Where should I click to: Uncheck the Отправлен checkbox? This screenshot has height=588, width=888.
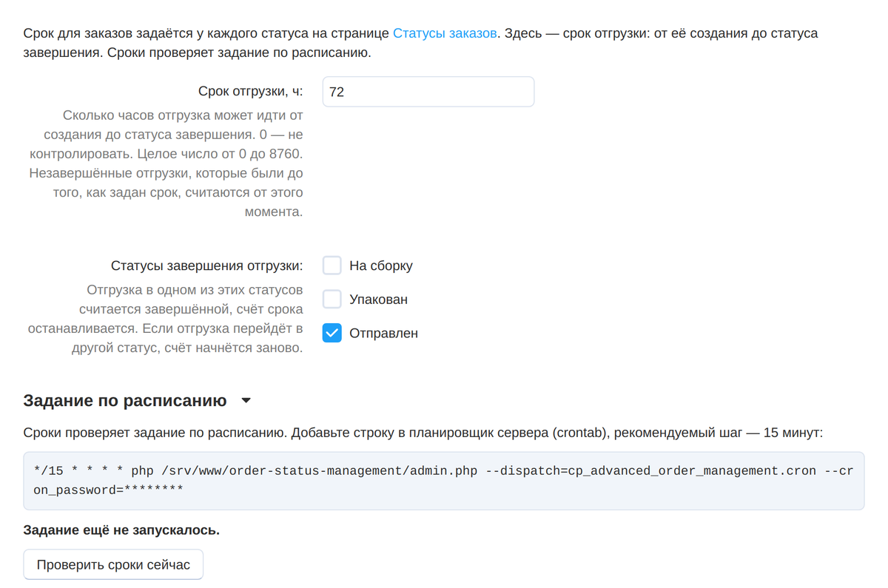click(332, 334)
